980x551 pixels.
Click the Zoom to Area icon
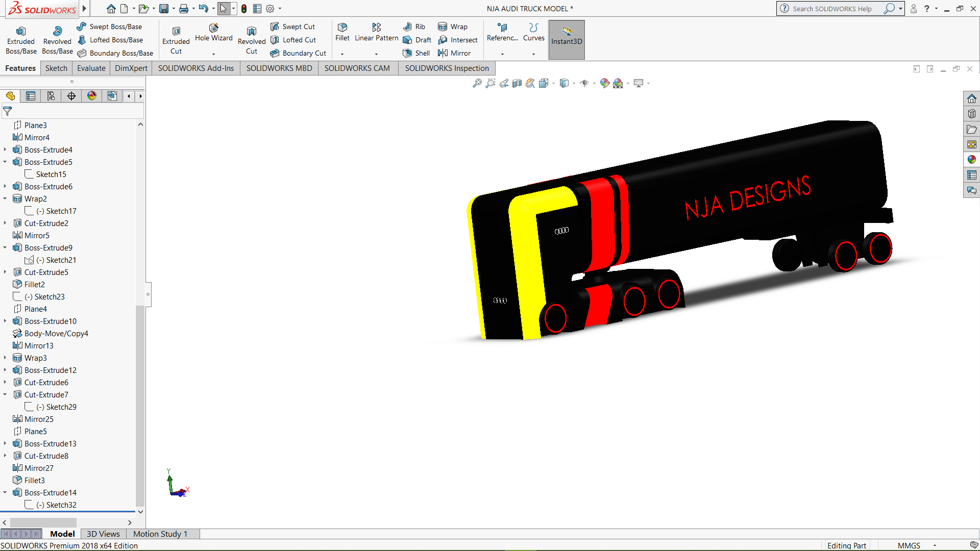click(490, 83)
